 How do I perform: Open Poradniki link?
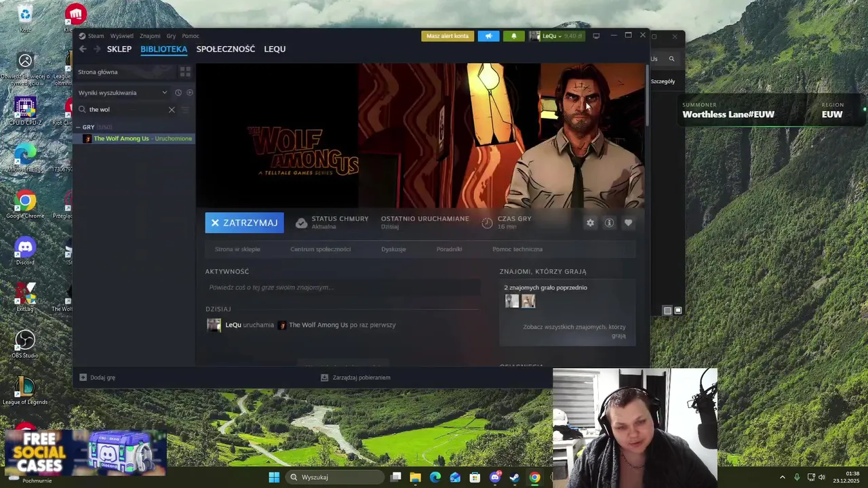[x=449, y=249]
